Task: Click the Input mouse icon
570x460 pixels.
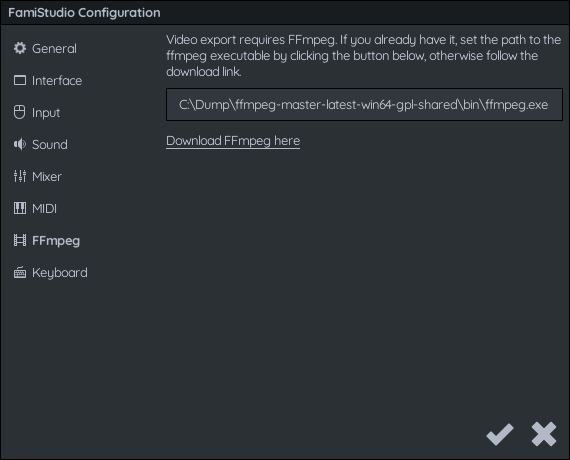Action: (20, 112)
